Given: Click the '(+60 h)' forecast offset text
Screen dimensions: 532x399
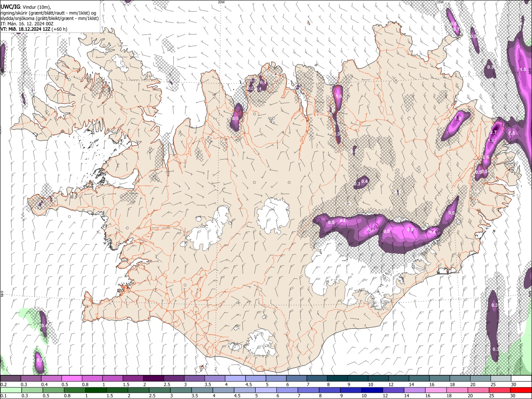Looking at the screenshot, I should coord(60,29).
